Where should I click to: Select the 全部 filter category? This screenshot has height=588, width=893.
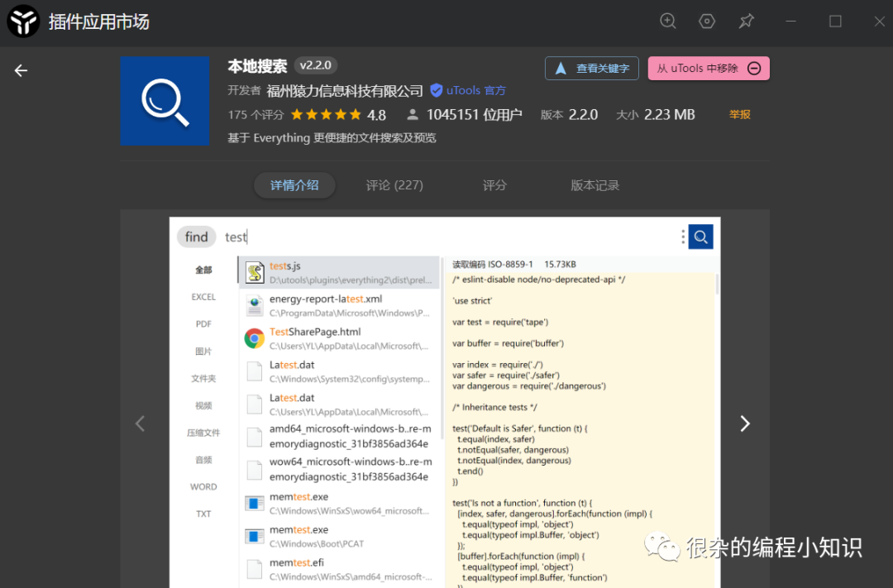[203, 270]
